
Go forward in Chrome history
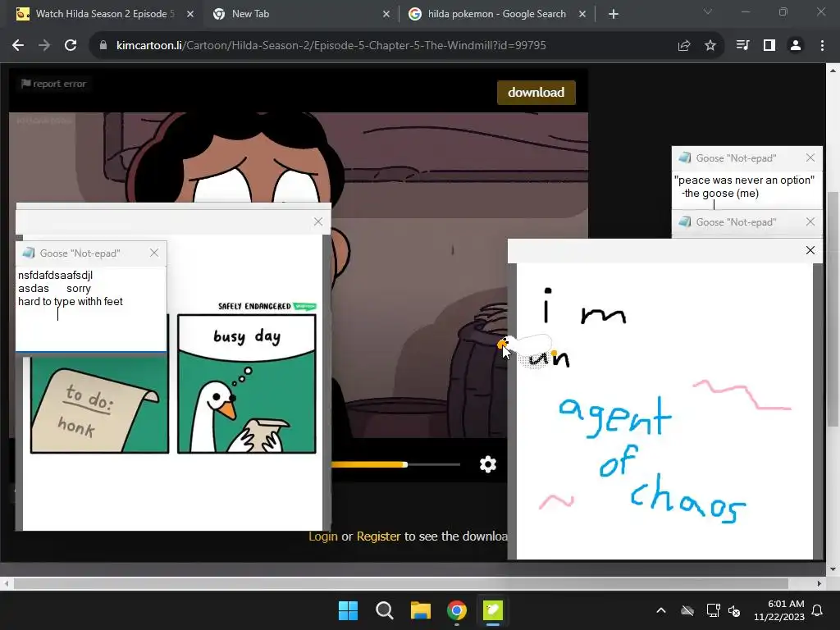44,46
